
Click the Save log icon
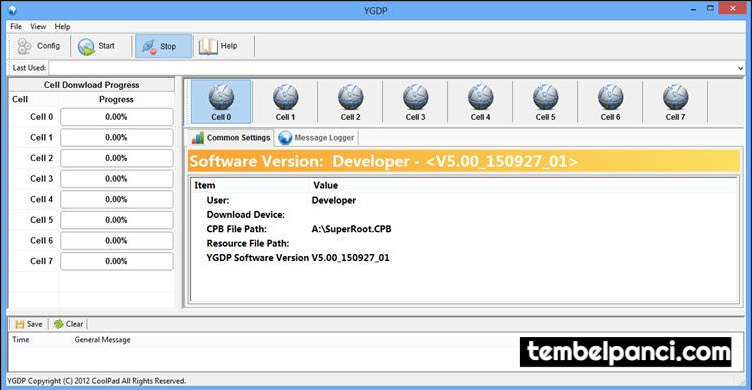tap(20, 324)
